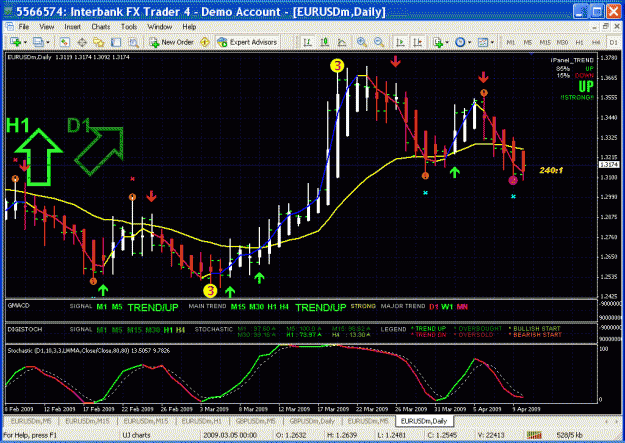Switch to the EURUSDm,H1 chart tab
The width and height of the screenshot is (625, 443).
click(201, 421)
